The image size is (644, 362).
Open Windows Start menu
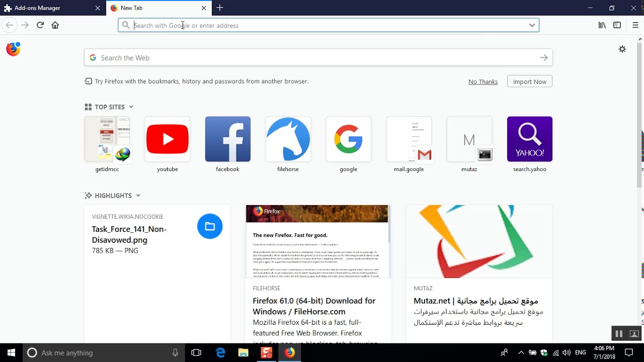(11, 352)
